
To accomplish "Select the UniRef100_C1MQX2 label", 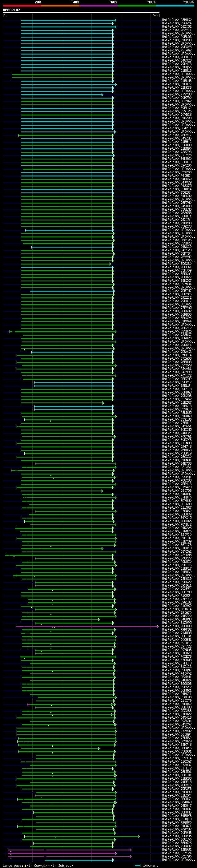I will pos(177,704).
